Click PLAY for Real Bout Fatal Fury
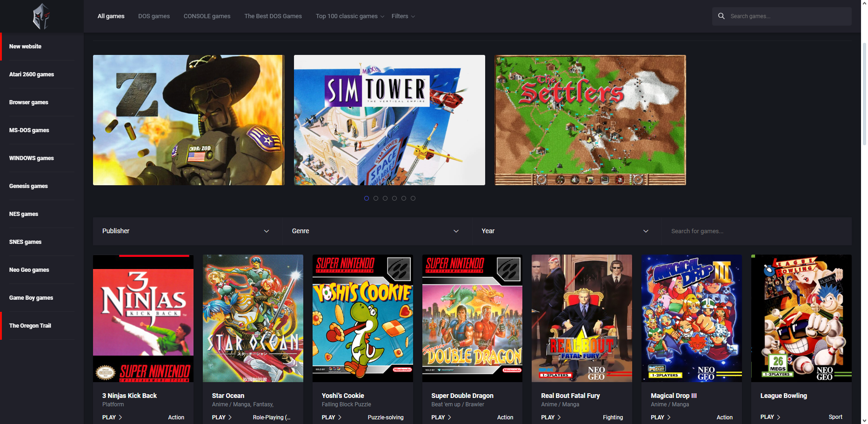 pyautogui.click(x=551, y=417)
